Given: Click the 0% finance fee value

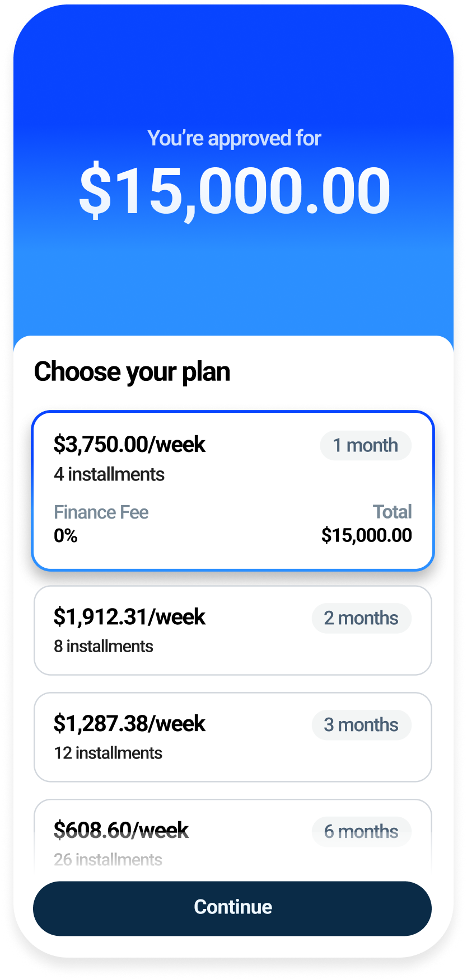Looking at the screenshot, I should coord(66,536).
